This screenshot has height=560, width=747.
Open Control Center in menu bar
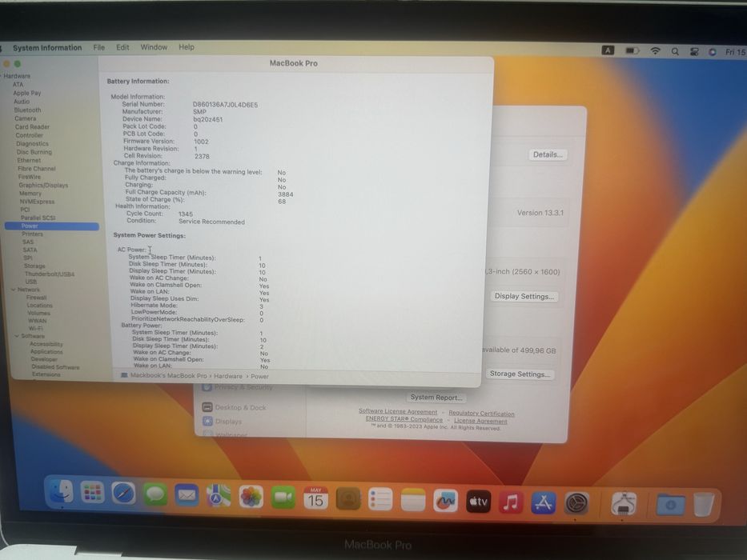(694, 52)
